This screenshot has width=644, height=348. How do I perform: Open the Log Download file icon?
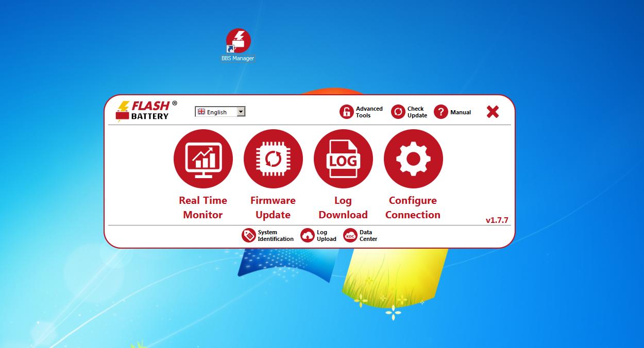[343, 159]
